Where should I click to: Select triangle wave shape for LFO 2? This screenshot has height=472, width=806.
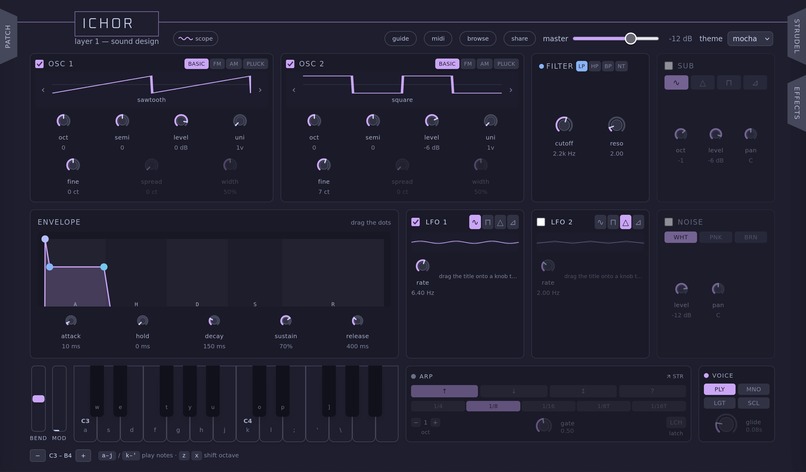(625, 222)
